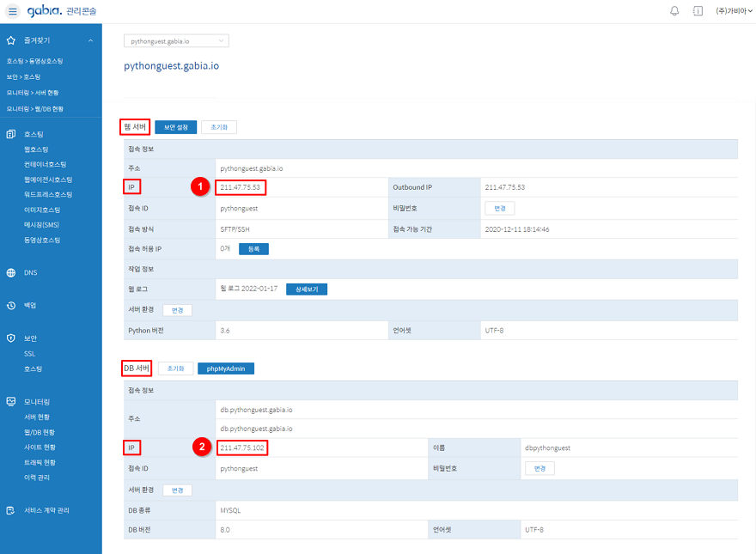
Task: Open favorite 보안 > 호스팅
Action: click(23, 77)
